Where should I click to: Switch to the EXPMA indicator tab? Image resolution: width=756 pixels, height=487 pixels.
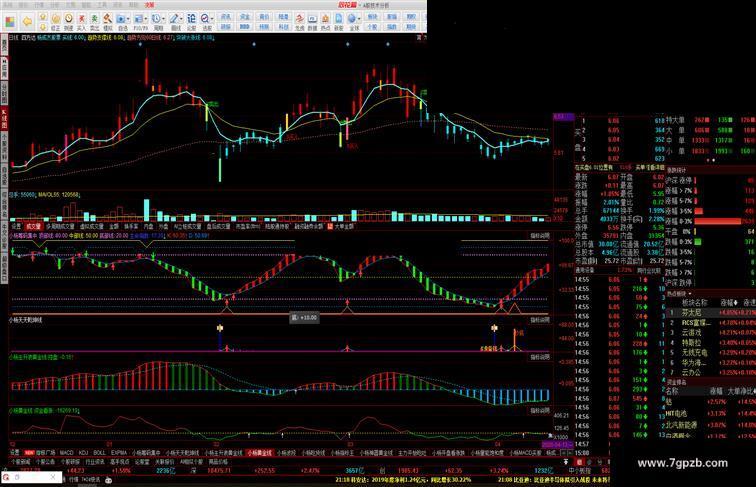click(x=119, y=452)
